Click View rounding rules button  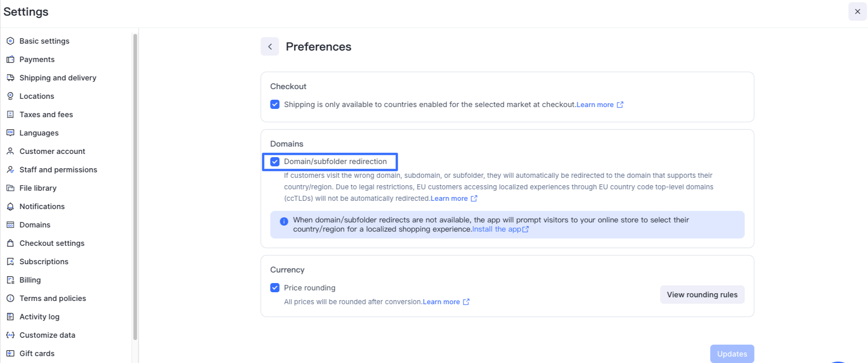[702, 295]
